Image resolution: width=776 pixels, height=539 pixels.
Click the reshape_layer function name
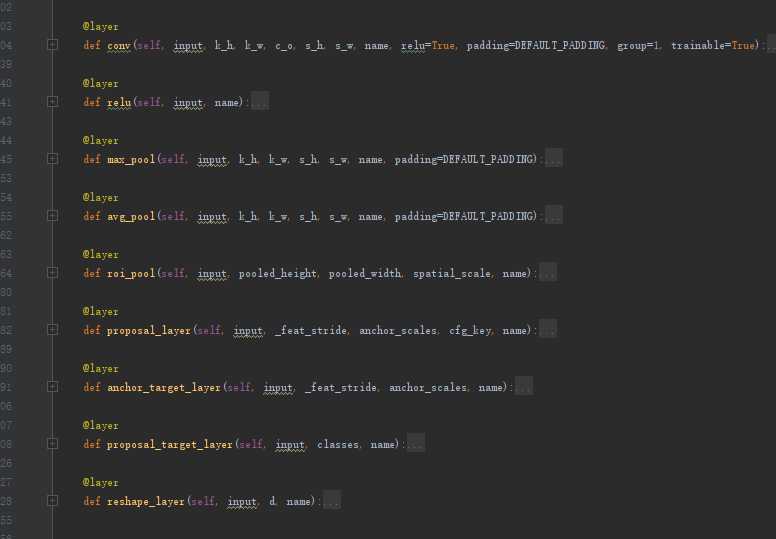pyautogui.click(x=146, y=501)
